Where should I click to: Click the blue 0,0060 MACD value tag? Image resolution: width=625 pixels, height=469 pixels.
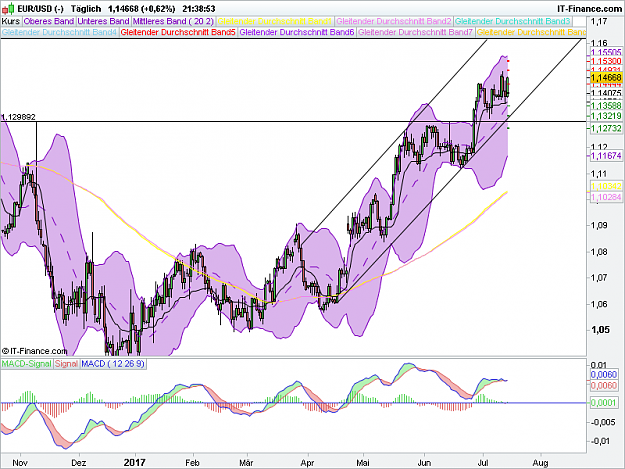click(603, 375)
